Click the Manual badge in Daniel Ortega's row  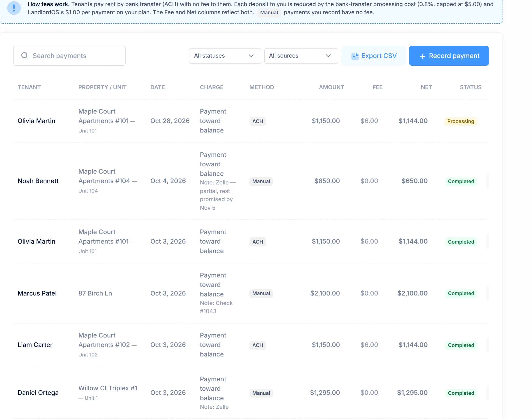click(261, 393)
